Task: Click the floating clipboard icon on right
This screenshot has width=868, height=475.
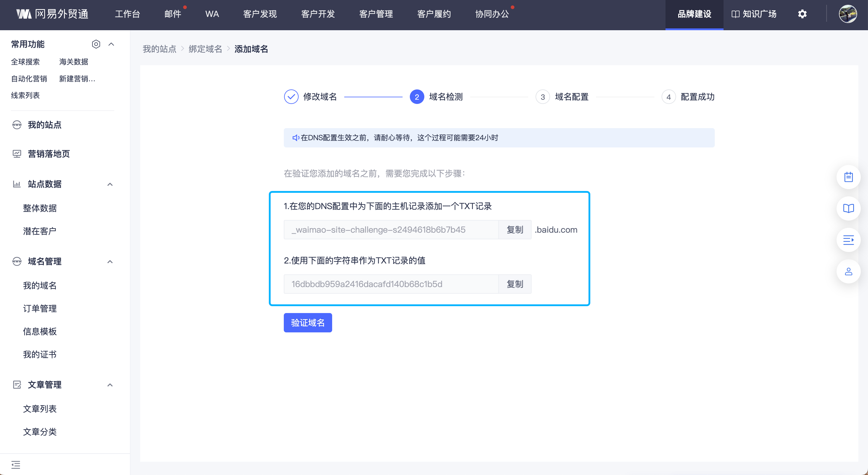Action: click(x=848, y=177)
